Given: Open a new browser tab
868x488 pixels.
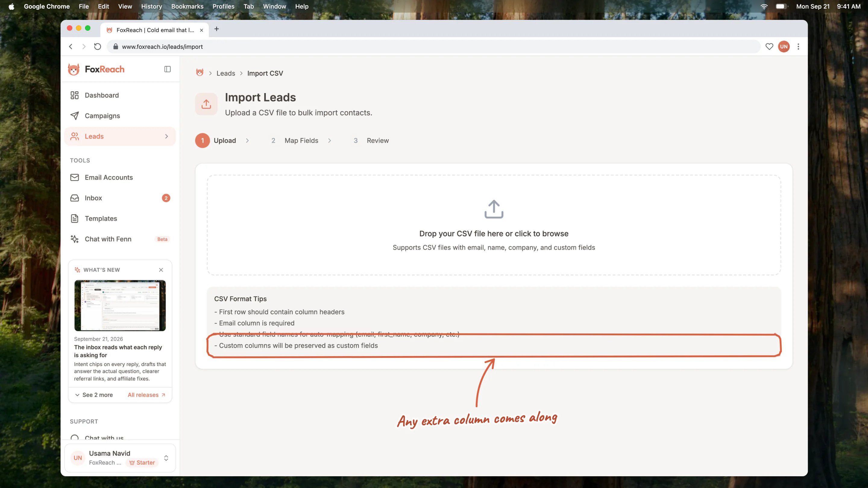Looking at the screenshot, I should pyautogui.click(x=217, y=29).
